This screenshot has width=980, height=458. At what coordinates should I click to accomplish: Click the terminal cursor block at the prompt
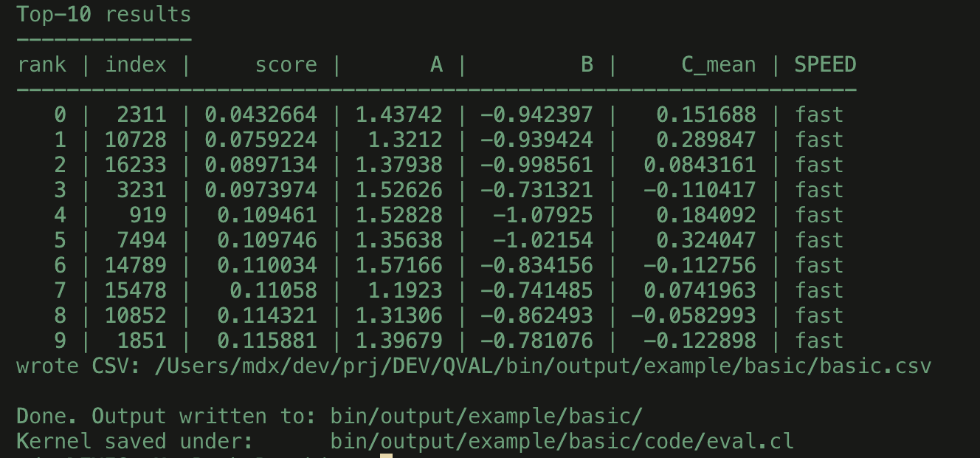tap(386, 455)
